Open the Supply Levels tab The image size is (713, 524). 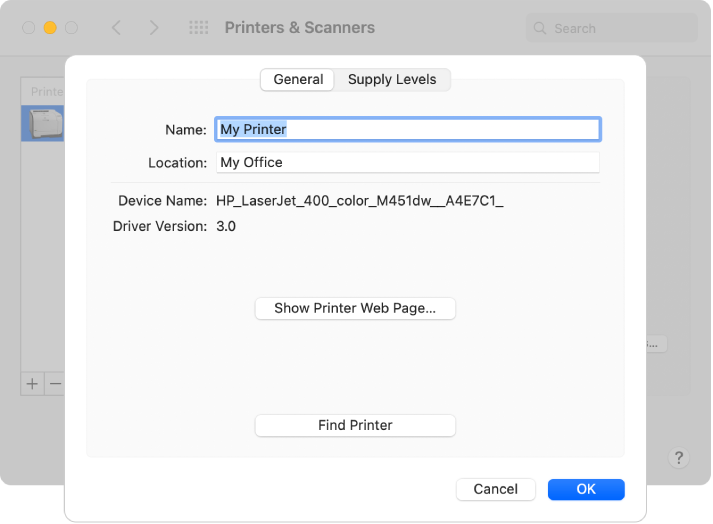pos(392,80)
